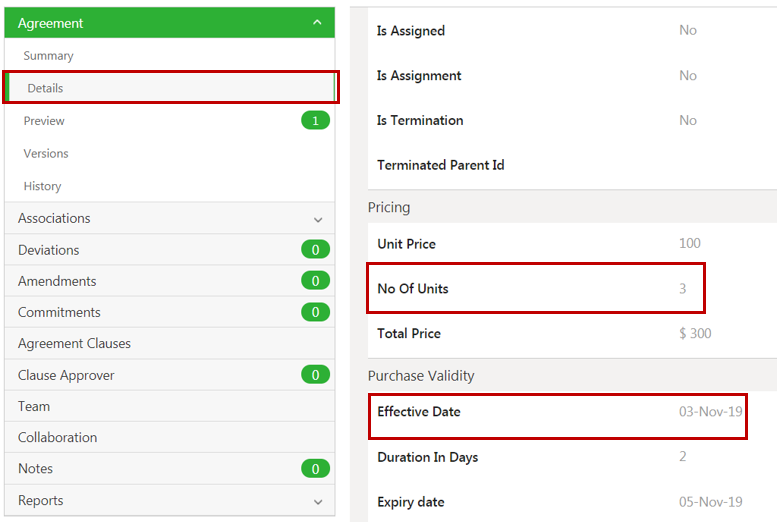This screenshot has width=782, height=522.
Task: Go to the Collaboration section
Action: click(x=57, y=437)
